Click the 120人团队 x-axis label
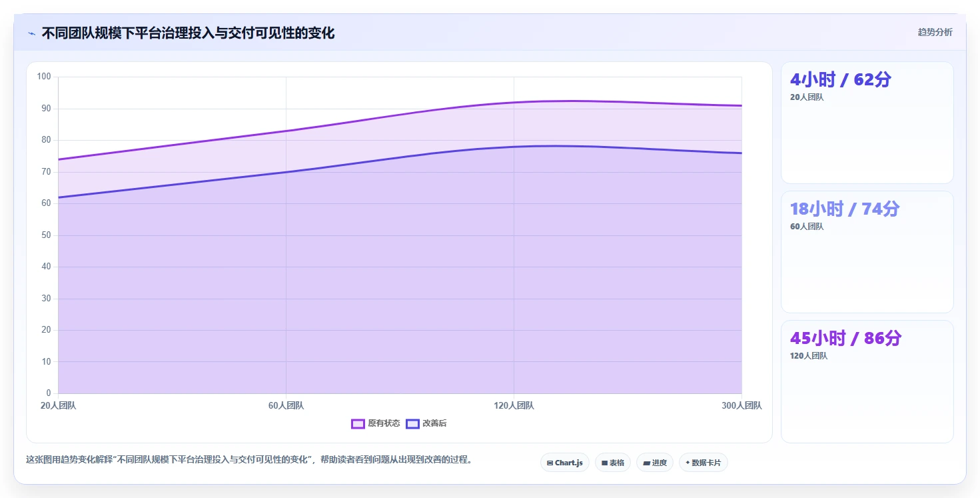980x498 pixels. [x=514, y=405]
